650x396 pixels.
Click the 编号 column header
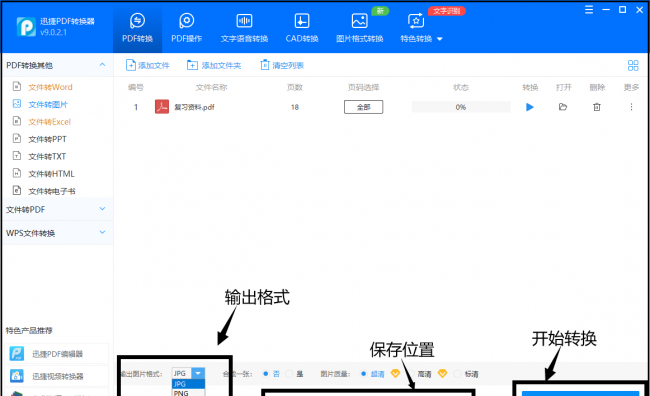point(136,87)
